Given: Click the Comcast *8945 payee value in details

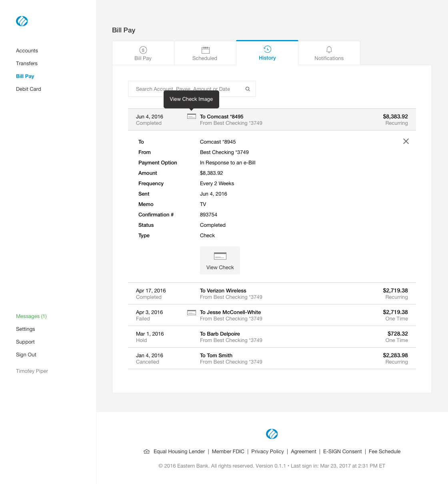Looking at the screenshot, I should [x=218, y=142].
